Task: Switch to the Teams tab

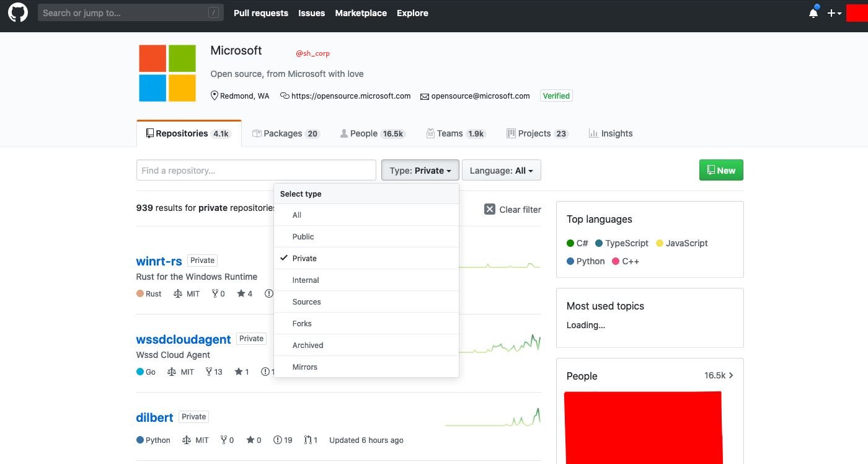Action: pyautogui.click(x=456, y=133)
